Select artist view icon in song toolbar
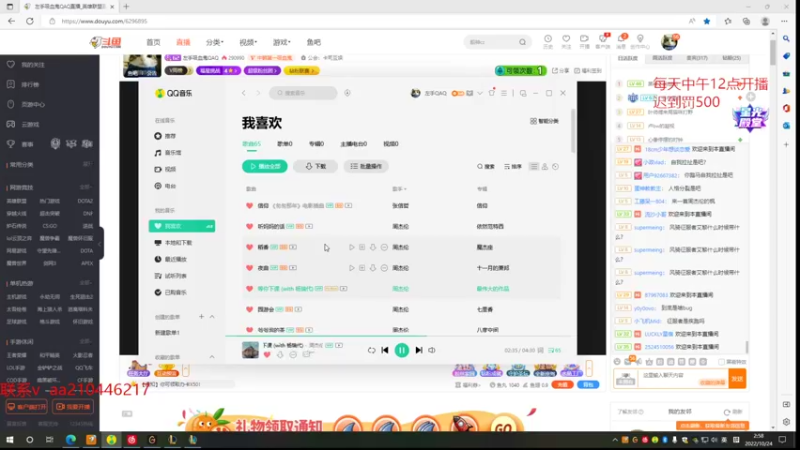 545,166
